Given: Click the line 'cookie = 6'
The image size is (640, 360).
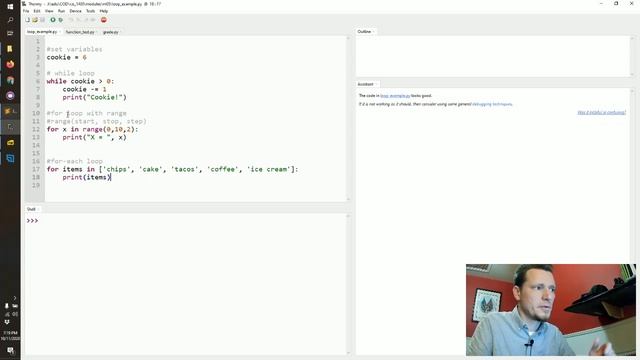Looking at the screenshot, I should tap(67, 57).
